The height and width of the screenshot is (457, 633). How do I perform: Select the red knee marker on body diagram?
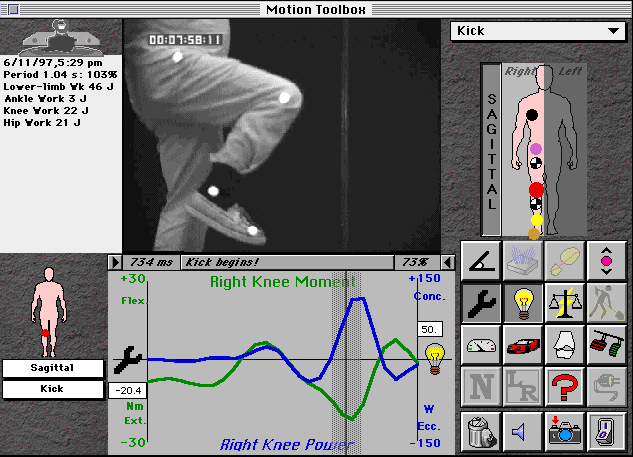[536, 189]
